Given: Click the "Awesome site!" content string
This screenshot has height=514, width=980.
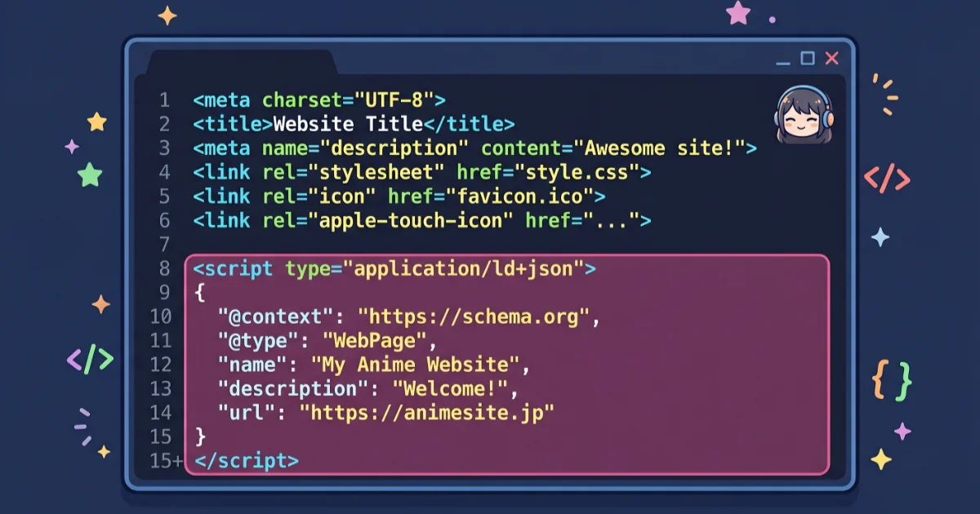Looking at the screenshot, I should (x=660, y=148).
